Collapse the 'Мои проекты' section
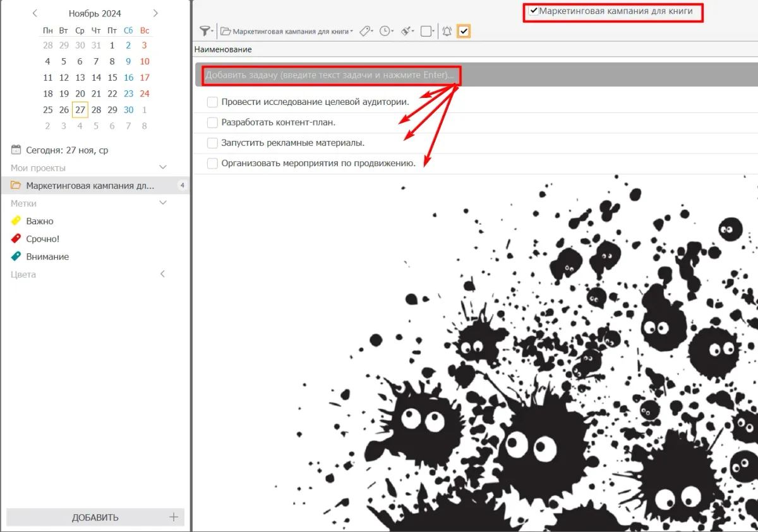Image resolution: width=758 pixels, height=532 pixels. pos(162,167)
